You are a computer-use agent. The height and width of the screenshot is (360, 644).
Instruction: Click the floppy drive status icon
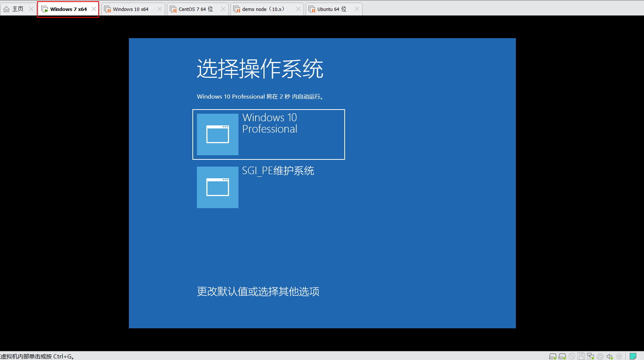click(x=581, y=356)
